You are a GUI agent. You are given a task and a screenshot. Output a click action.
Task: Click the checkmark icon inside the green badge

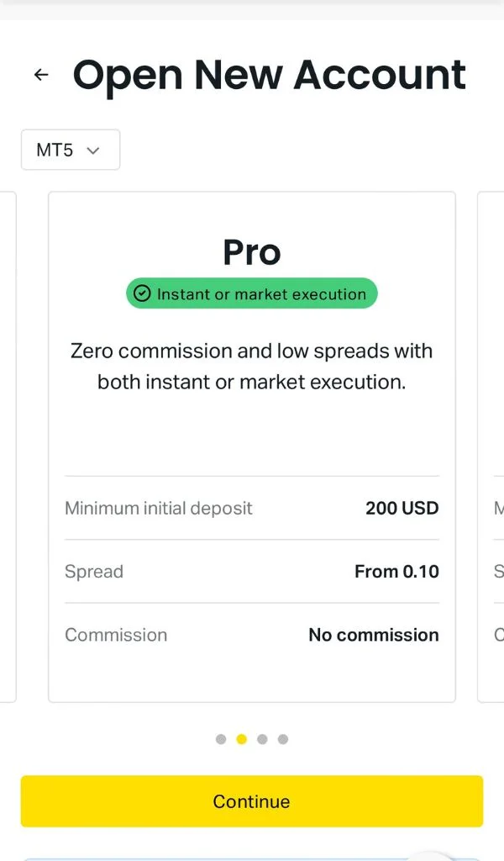pos(141,293)
